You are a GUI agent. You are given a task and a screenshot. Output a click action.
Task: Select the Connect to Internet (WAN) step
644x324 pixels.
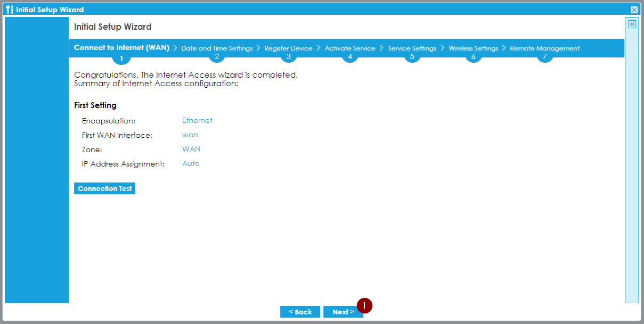click(x=121, y=48)
